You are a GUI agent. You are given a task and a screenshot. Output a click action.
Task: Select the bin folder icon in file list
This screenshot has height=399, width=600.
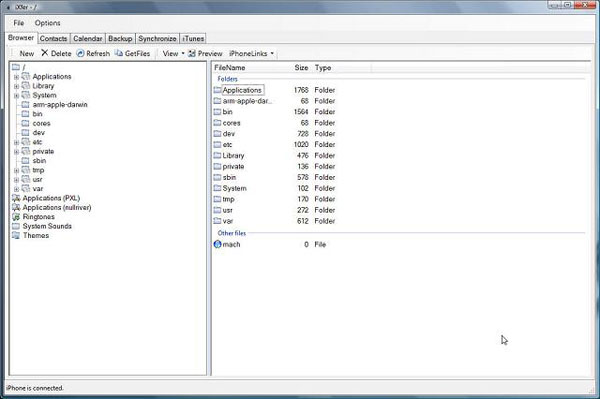point(217,112)
